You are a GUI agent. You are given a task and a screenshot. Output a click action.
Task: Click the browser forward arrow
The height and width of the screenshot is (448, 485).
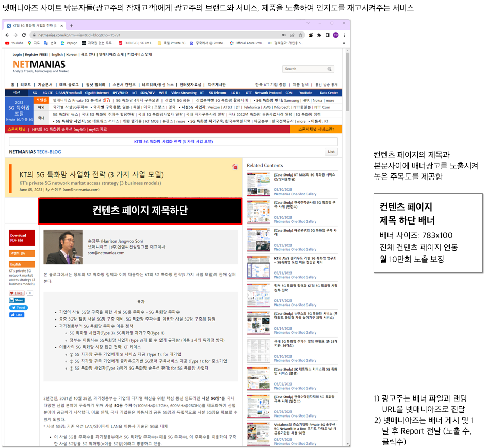coord(15,35)
